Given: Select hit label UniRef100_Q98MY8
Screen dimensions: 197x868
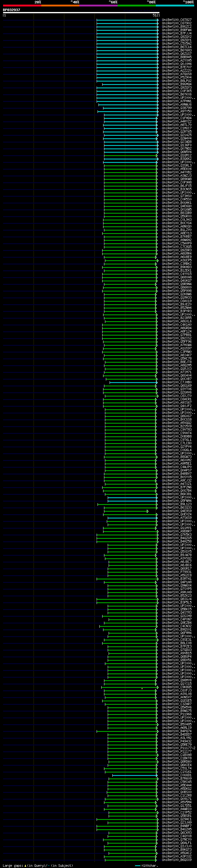Looking at the screenshot, I should click(x=176, y=680).
